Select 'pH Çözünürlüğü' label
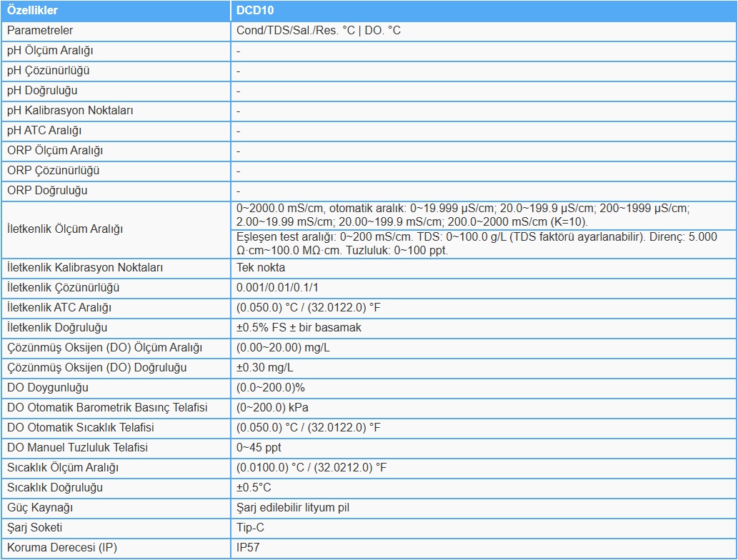The height and width of the screenshot is (560, 738). click(48, 71)
